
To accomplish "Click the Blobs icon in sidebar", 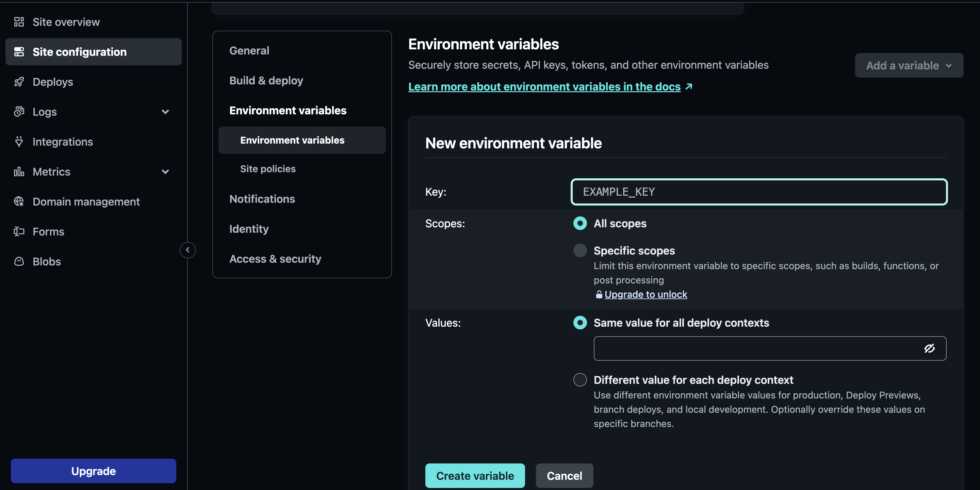I will point(19,261).
